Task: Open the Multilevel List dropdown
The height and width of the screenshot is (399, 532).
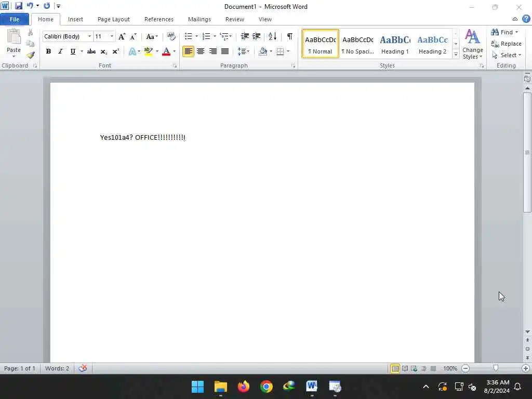Action: tap(225, 36)
